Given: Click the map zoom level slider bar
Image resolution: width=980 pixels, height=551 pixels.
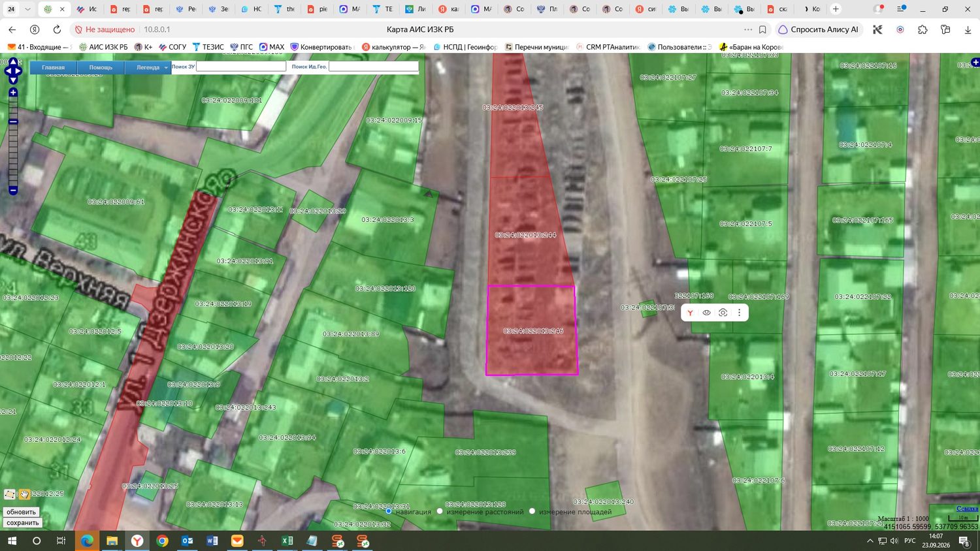Looking at the screenshot, I should [x=13, y=142].
